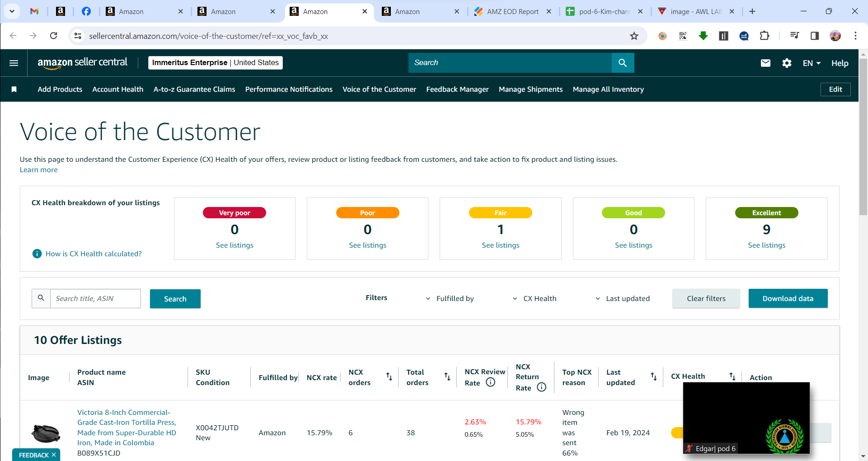View site information icon in address bar

click(78, 36)
